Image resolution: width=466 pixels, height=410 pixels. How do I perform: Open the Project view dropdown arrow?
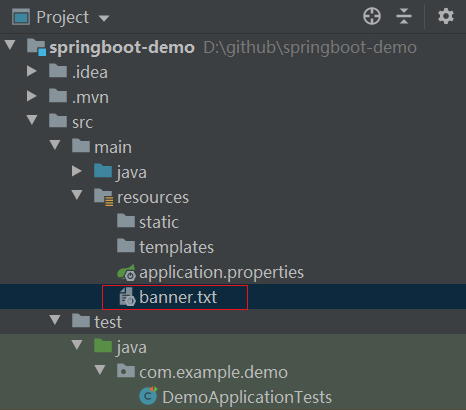click(x=104, y=18)
